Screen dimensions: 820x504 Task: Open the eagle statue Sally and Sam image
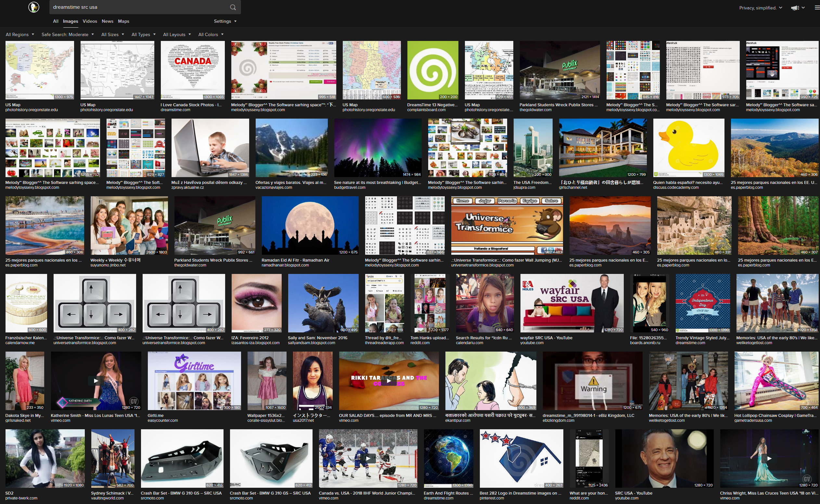(x=323, y=303)
